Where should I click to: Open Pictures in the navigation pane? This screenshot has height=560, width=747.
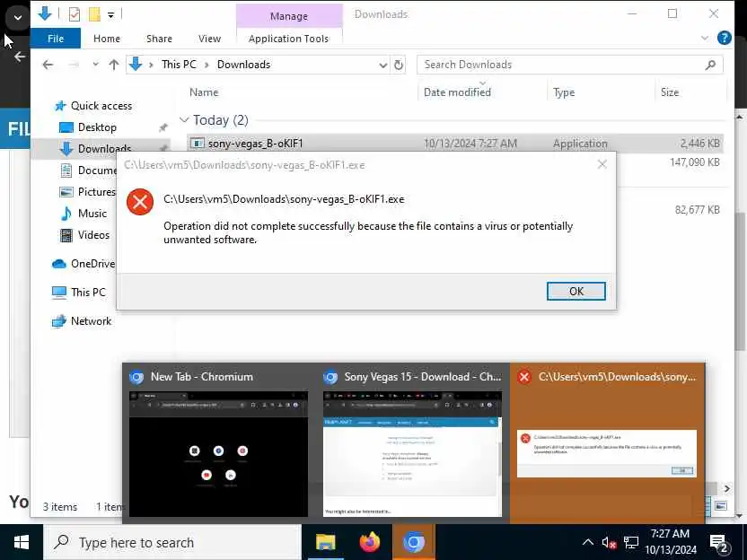tap(96, 192)
